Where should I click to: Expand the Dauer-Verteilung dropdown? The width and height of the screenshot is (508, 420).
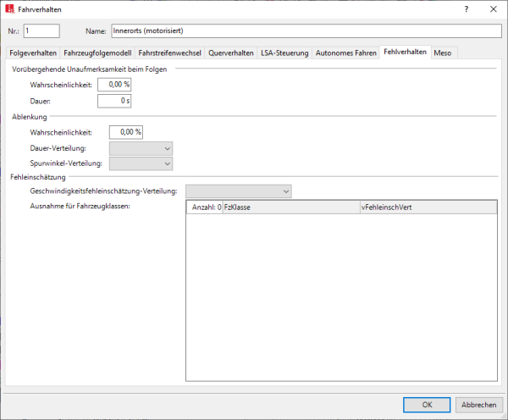pyautogui.click(x=141, y=148)
